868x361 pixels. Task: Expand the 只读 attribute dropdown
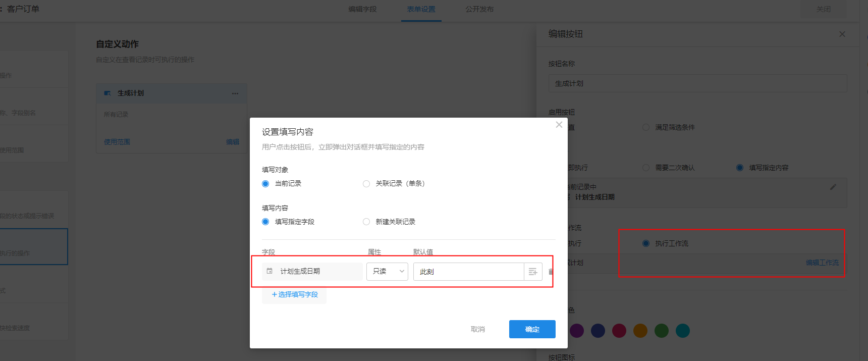pos(387,272)
